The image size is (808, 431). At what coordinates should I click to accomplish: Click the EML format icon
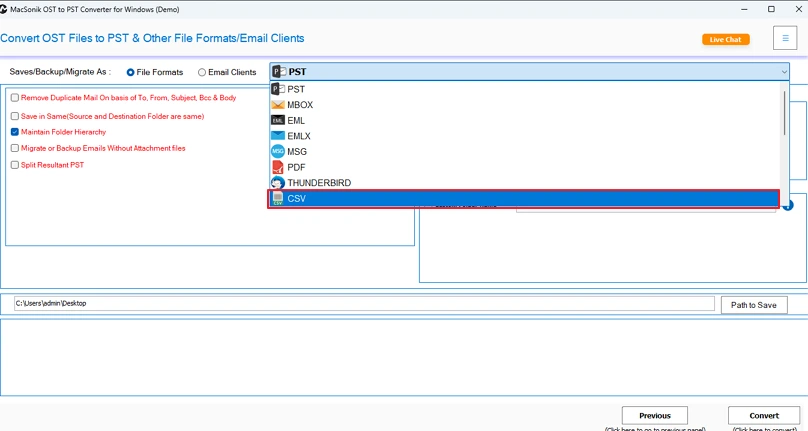[278, 120]
